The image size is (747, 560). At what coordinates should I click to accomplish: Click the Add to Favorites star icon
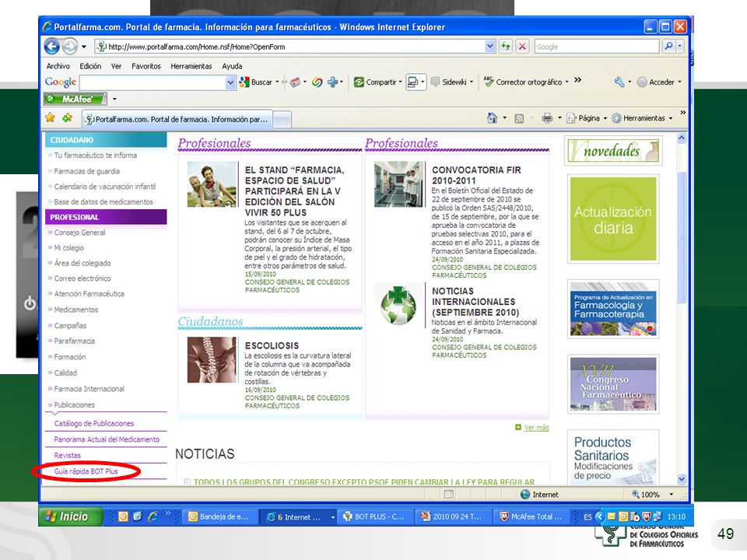click(67, 117)
